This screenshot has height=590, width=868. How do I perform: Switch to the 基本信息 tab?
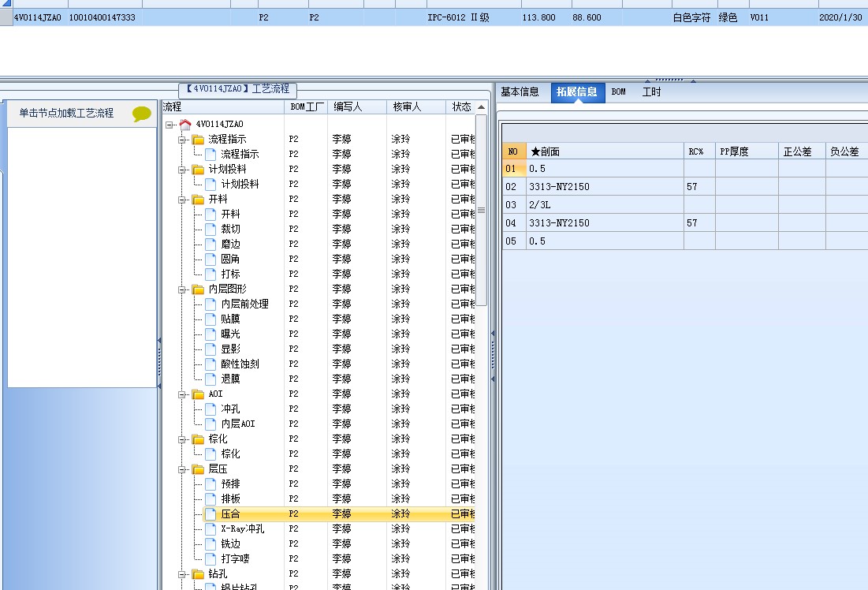(520, 92)
